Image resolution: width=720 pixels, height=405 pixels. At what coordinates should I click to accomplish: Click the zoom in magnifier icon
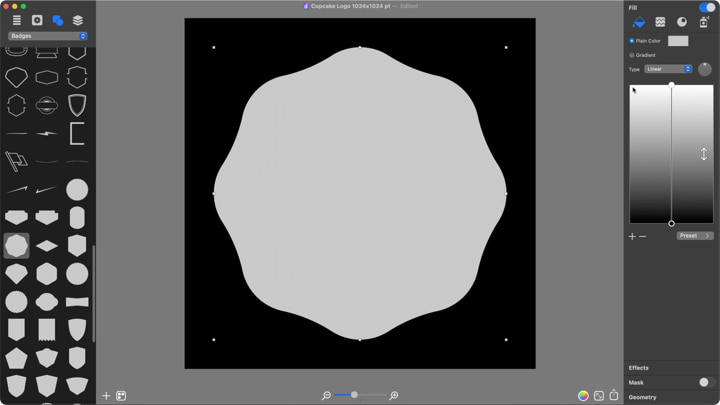pos(394,395)
